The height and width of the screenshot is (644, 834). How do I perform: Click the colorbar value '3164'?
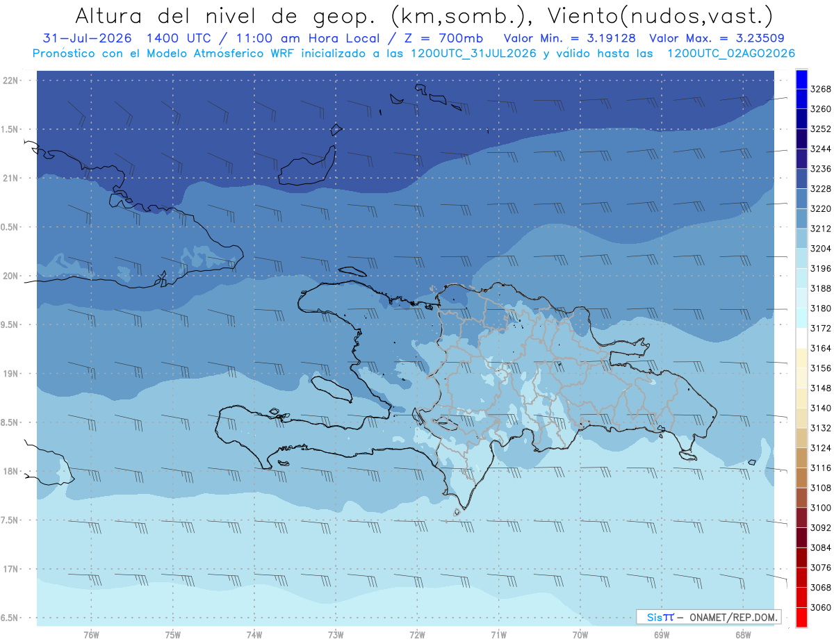pyautogui.click(x=820, y=348)
